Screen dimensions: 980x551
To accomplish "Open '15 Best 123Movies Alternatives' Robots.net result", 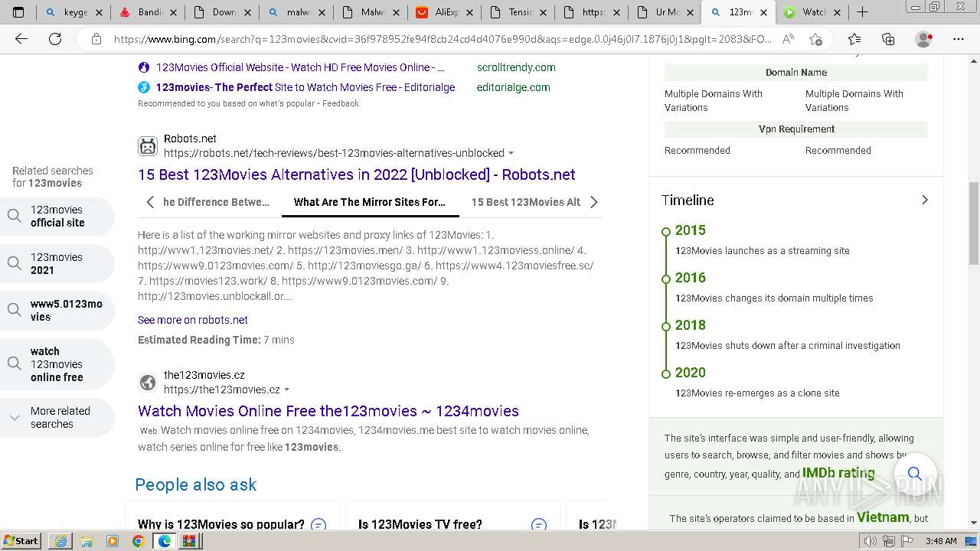I will click(357, 174).
